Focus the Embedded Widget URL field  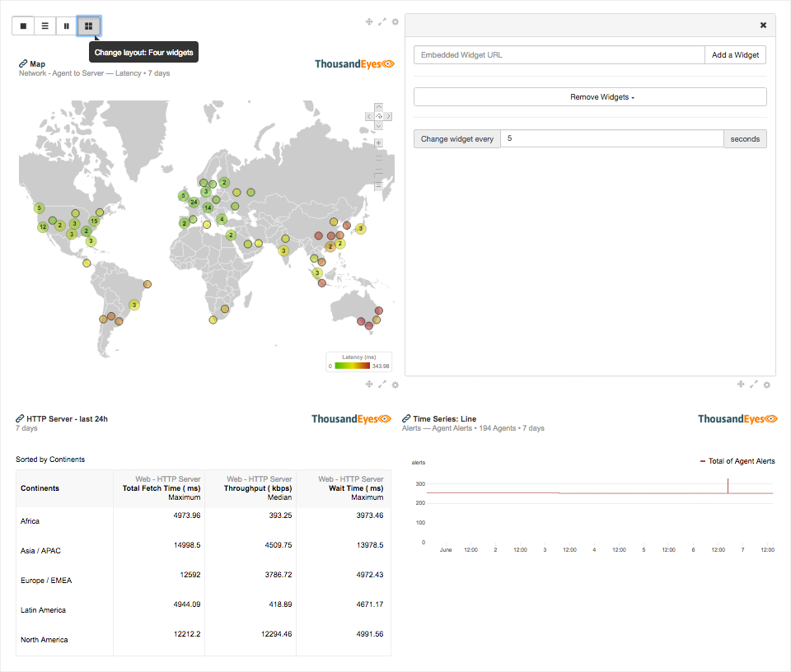point(559,55)
